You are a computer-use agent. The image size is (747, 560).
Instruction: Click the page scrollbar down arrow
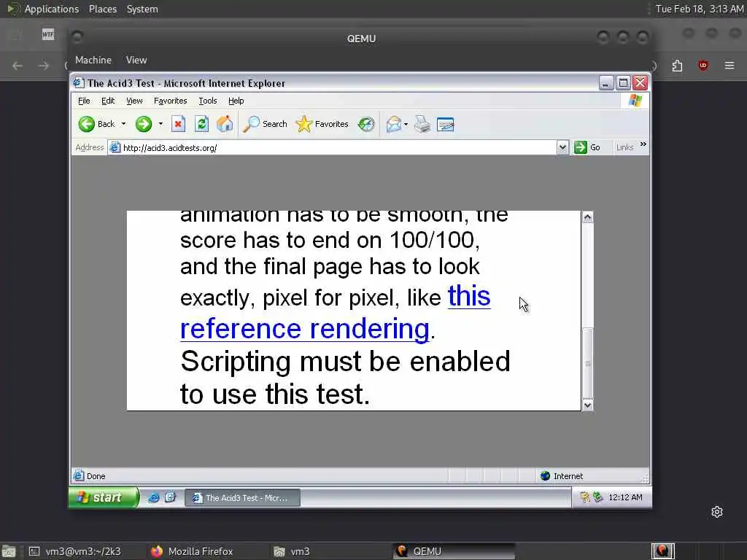coord(587,405)
